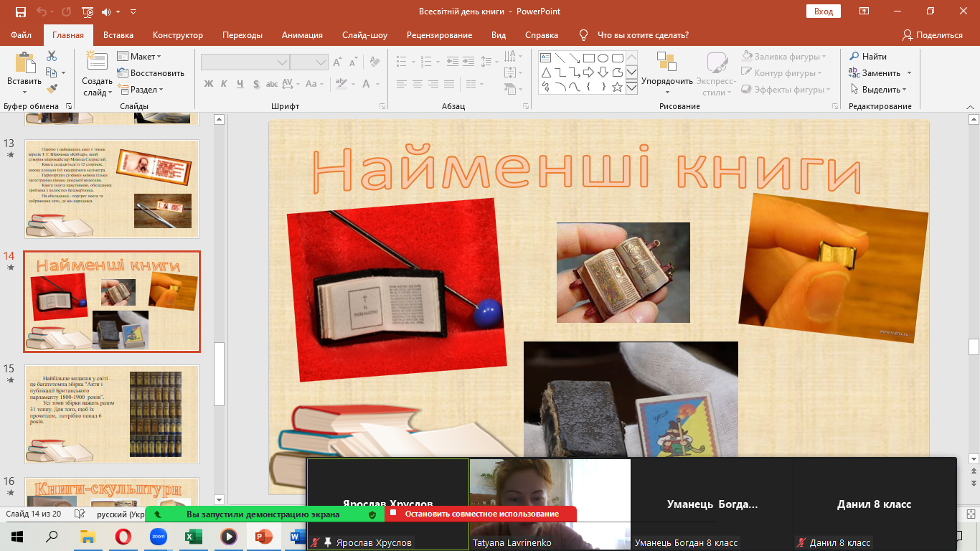980x551 pixels.
Task: Switch to the Слайд-шоу tab
Action: click(364, 35)
